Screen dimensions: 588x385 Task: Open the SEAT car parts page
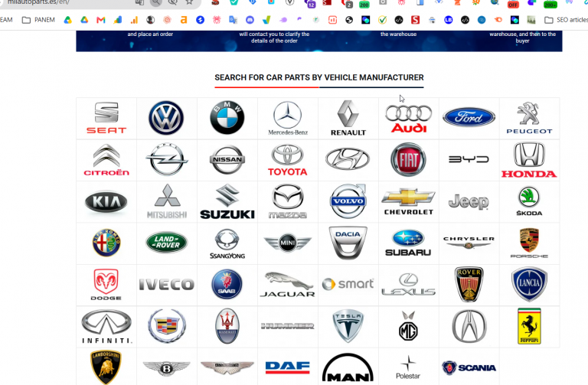point(106,118)
